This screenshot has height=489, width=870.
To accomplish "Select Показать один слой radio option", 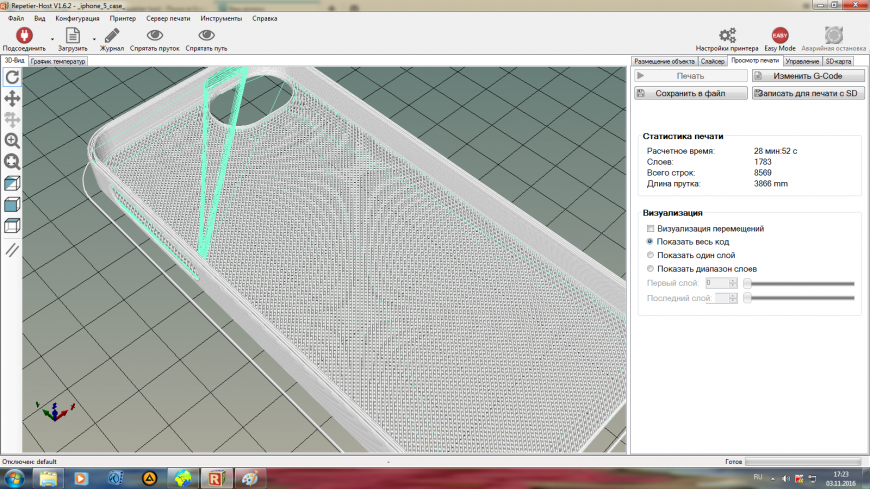I will [x=651, y=255].
